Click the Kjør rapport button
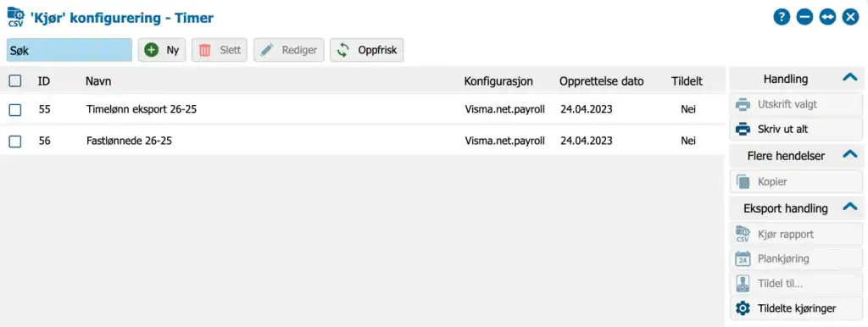The height and width of the screenshot is (327, 868). click(x=796, y=234)
